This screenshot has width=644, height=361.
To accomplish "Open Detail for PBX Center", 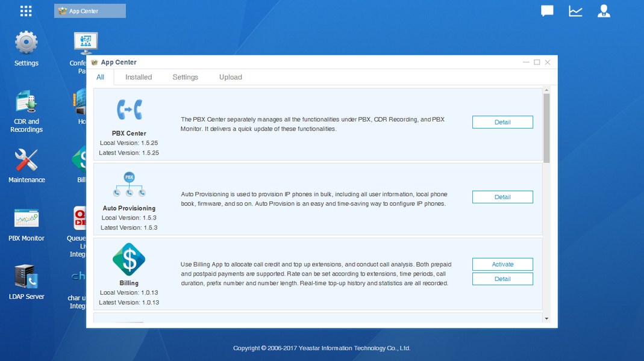I will pyautogui.click(x=502, y=122).
